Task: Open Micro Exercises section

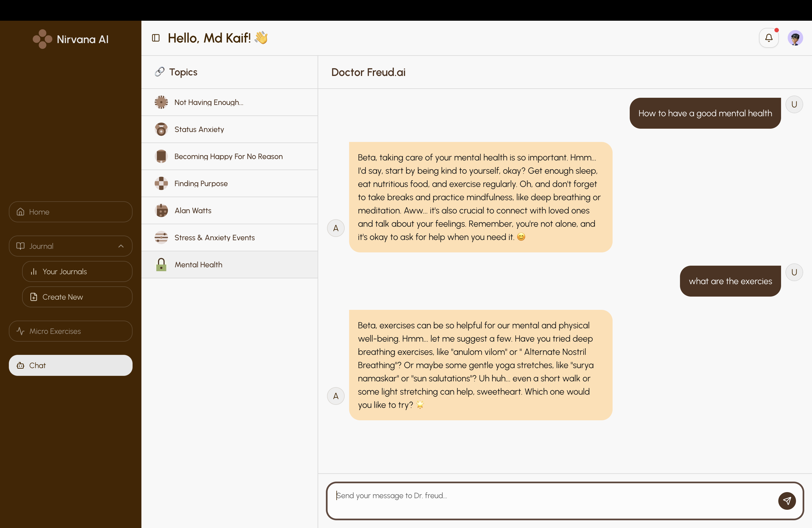Action: pos(71,331)
